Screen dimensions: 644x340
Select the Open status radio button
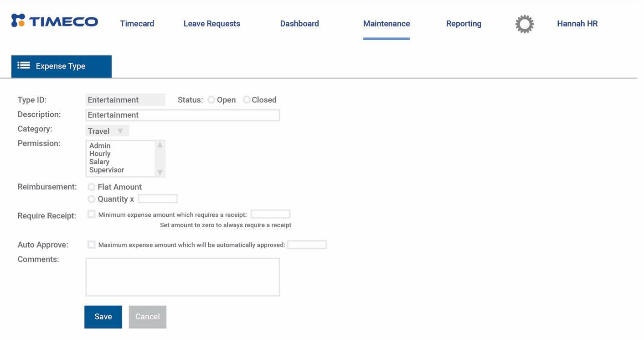211,99
